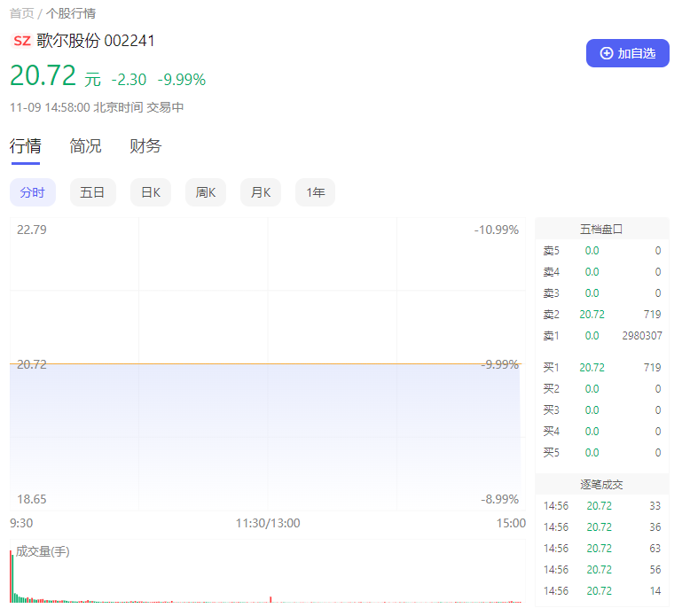Click the SZ market badge icon
Screen dimensions: 682x616
[x=22, y=41]
